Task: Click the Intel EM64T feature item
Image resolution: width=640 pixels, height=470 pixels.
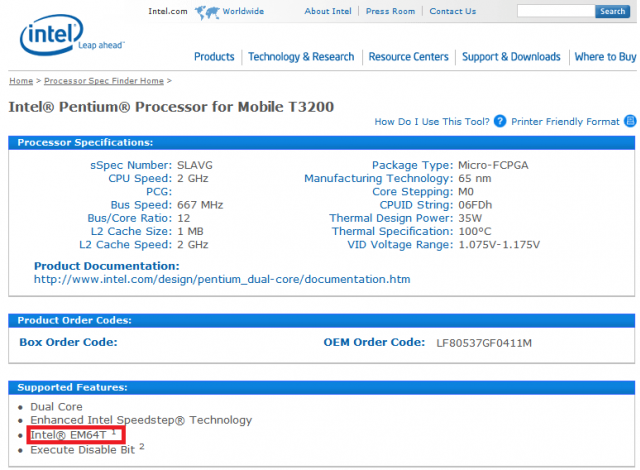Action: pyautogui.click(x=73, y=435)
